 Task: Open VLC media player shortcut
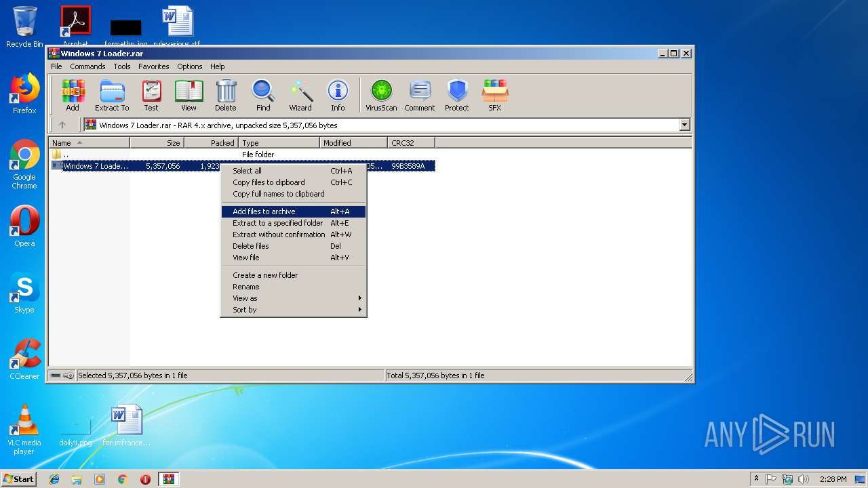(x=24, y=430)
